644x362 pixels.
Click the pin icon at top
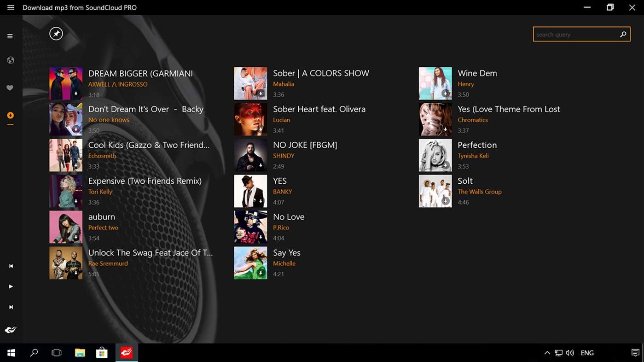point(56,34)
